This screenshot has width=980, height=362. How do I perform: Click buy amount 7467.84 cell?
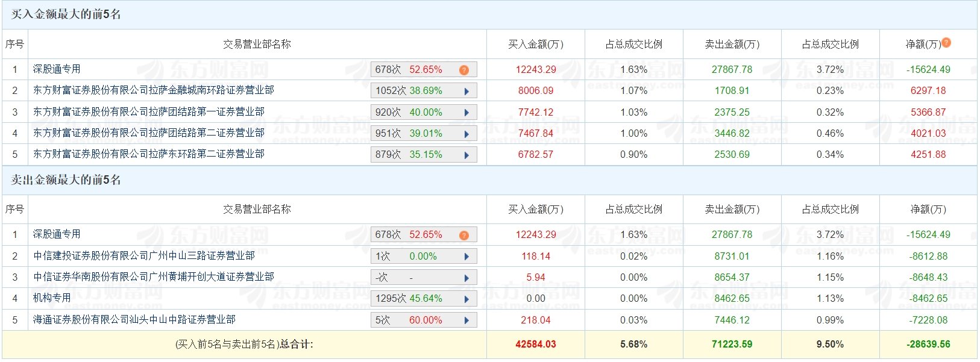(536, 134)
